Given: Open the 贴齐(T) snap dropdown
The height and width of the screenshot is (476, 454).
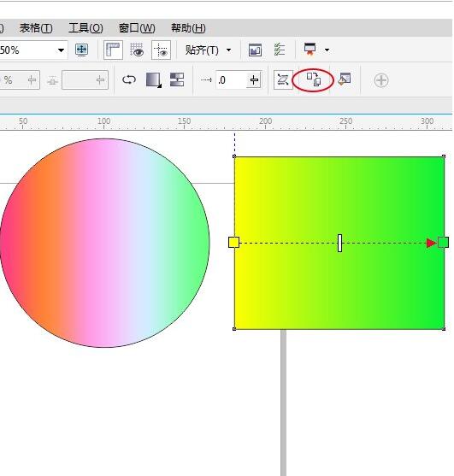Looking at the screenshot, I should pyautogui.click(x=208, y=50).
